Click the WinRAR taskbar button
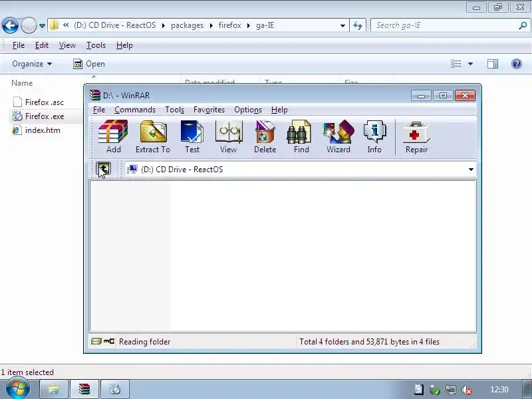This screenshot has height=399, width=532. tap(84, 389)
